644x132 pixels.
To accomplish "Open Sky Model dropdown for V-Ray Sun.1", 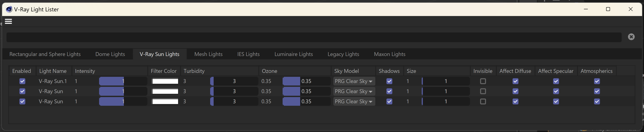I will pos(354,81).
